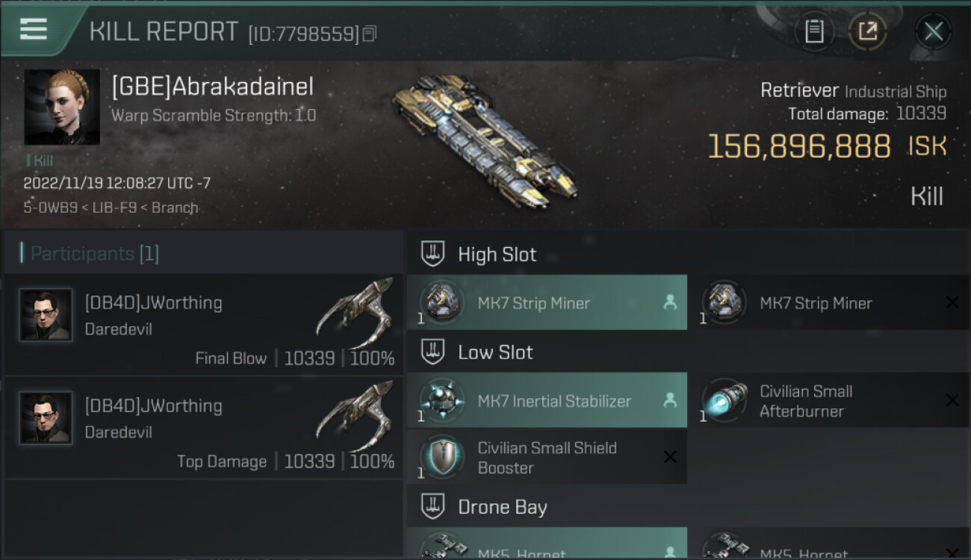Click the share export icon
971x560 pixels.
pos(867,31)
